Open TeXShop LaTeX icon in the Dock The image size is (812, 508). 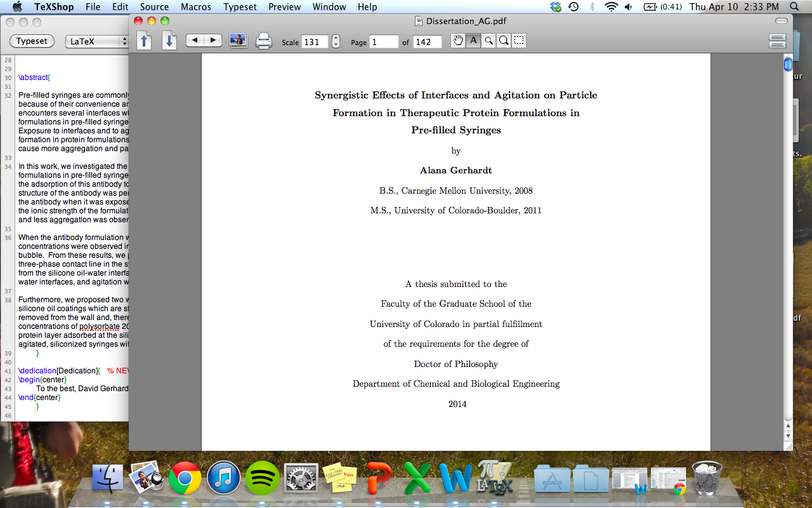[494, 478]
